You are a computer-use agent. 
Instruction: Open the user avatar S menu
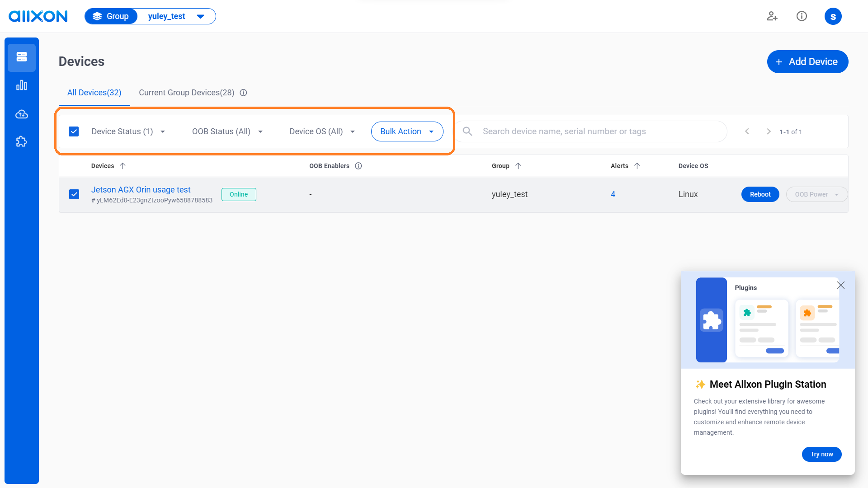[833, 16]
